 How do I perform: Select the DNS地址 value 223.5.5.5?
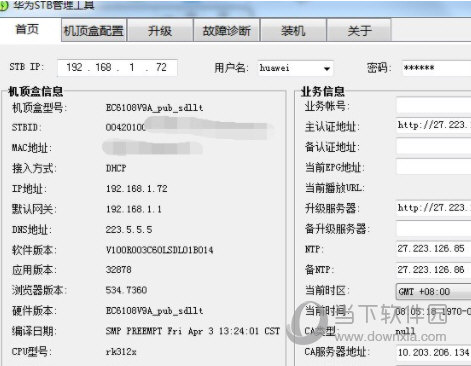[129, 230]
